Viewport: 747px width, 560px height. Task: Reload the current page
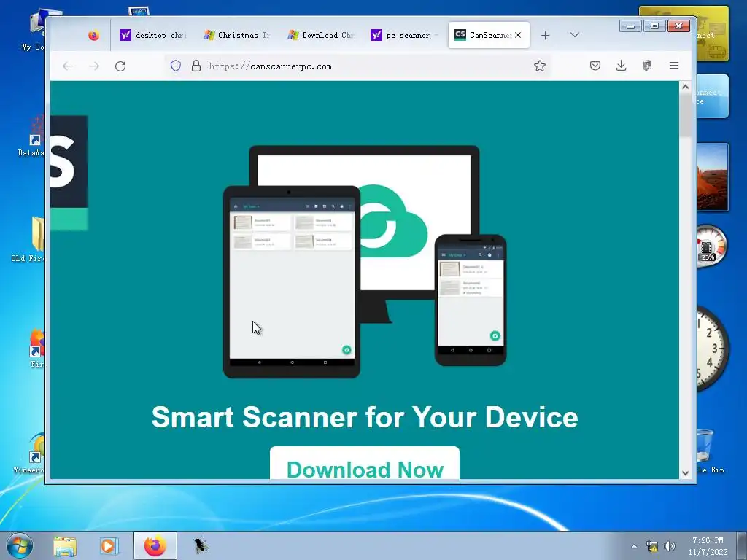coord(120,66)
